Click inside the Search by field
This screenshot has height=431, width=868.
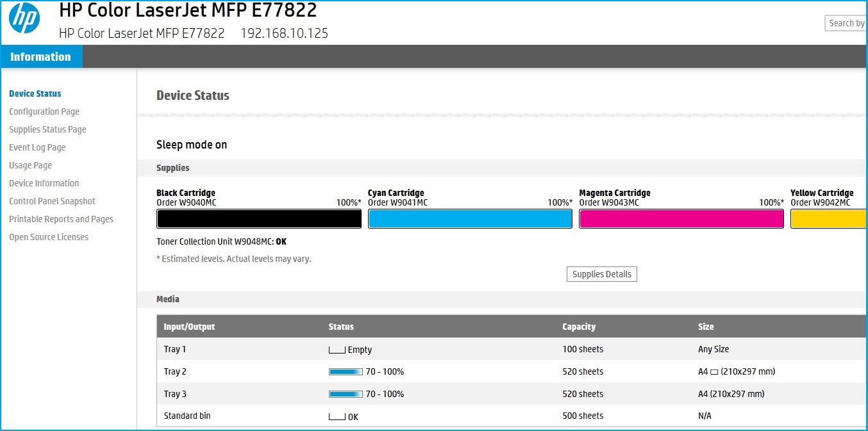click(x=845, y=23)
